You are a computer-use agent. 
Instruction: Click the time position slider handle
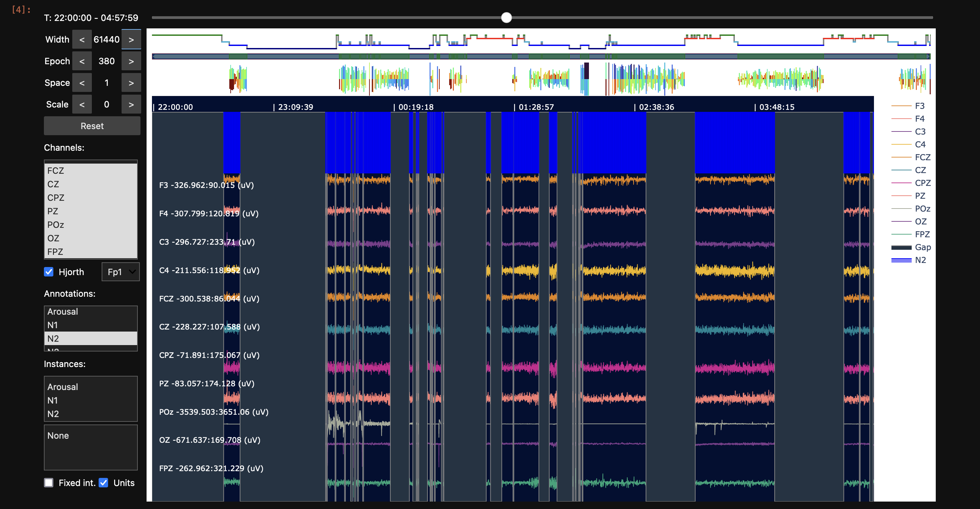506,18
